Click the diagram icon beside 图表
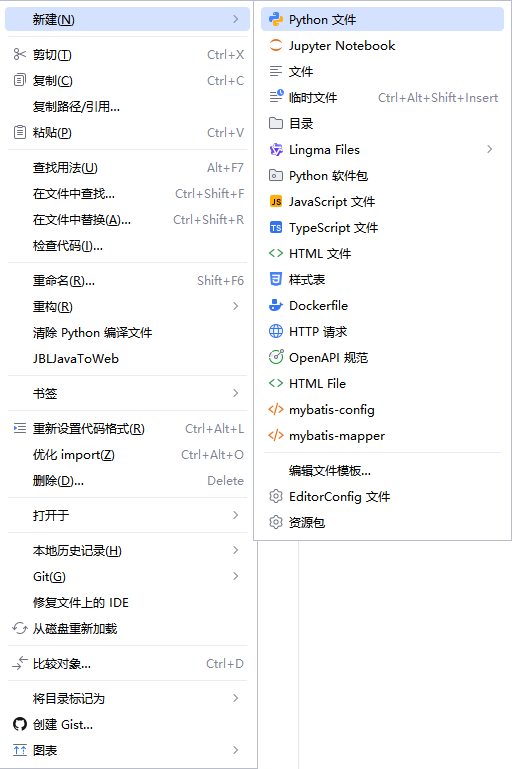The height and width of the screenshot is (769, 512). coord(20,750)
